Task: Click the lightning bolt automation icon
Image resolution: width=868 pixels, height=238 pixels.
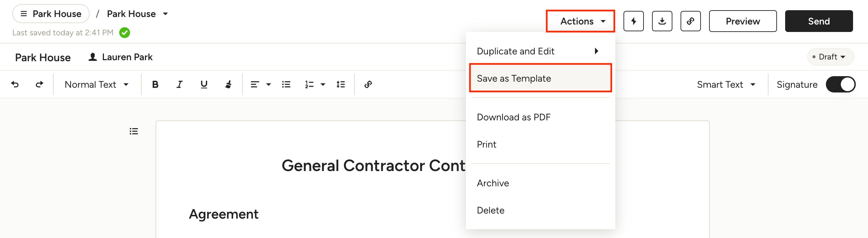Action: [x=633, y=21]
